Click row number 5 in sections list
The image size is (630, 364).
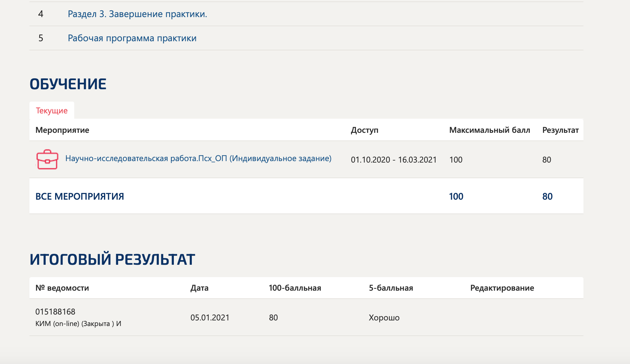point(41,38)
